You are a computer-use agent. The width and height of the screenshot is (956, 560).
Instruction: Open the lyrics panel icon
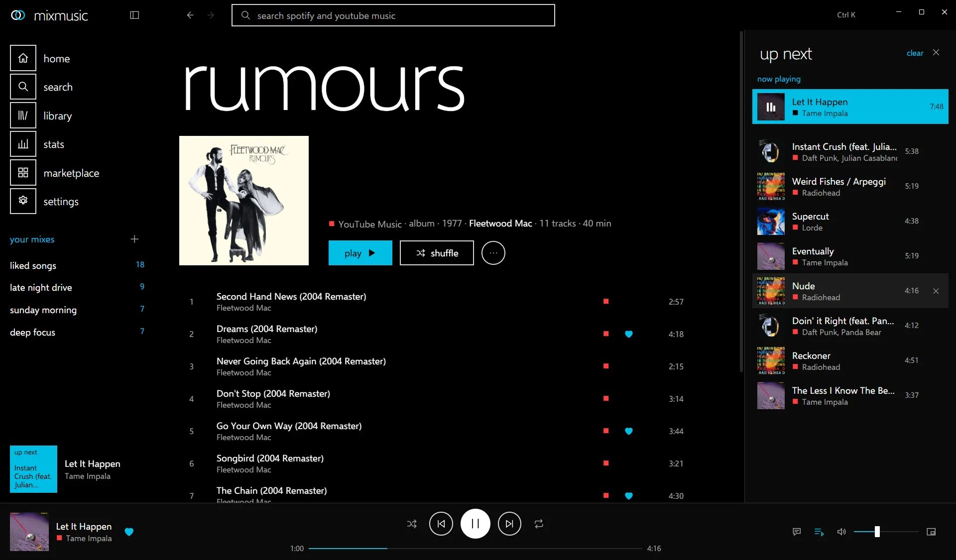point(797,532)
